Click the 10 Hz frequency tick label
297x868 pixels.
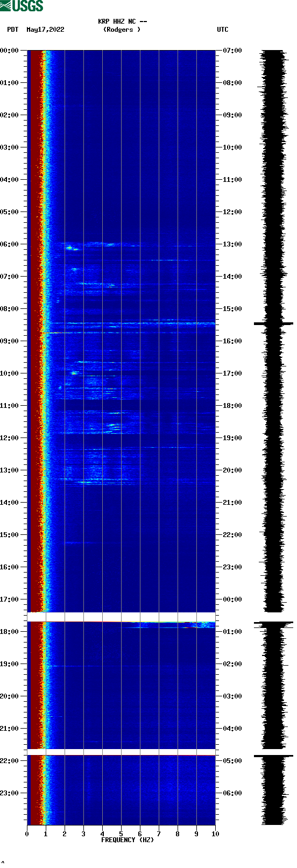click(x=215, y=834)
